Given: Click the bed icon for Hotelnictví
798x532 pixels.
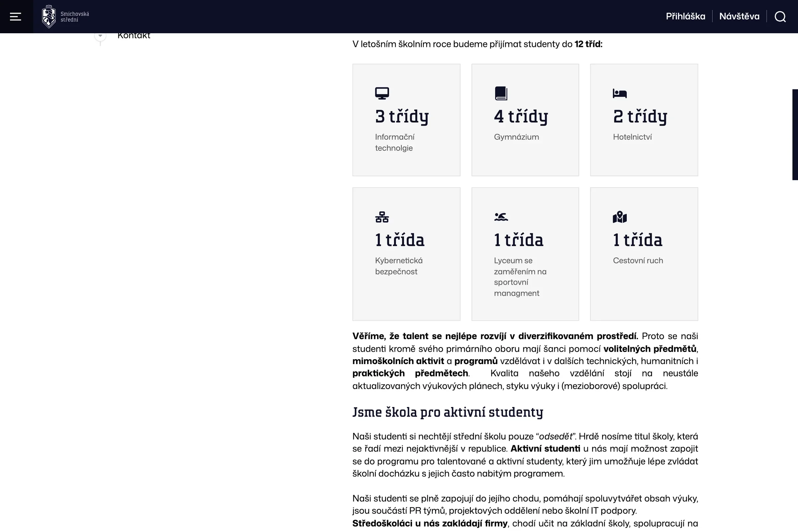Looking at the screenshot, I should point(619,93).
